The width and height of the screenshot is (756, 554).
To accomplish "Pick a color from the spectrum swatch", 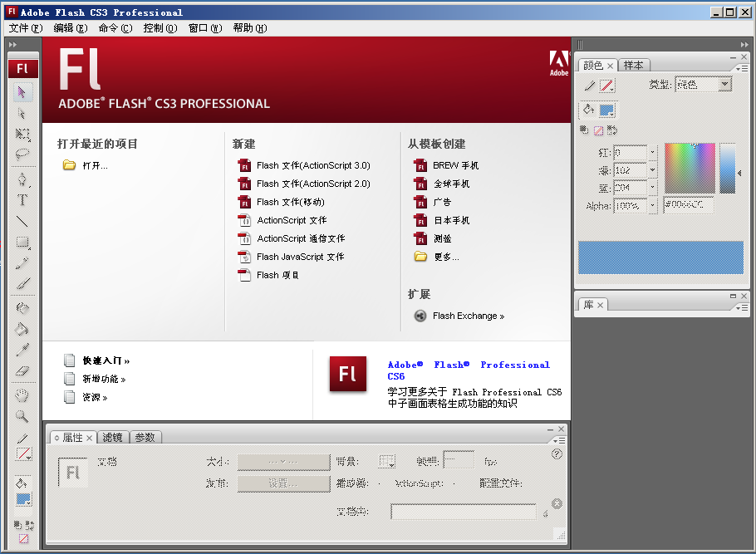I will click(x=689, y=168).
